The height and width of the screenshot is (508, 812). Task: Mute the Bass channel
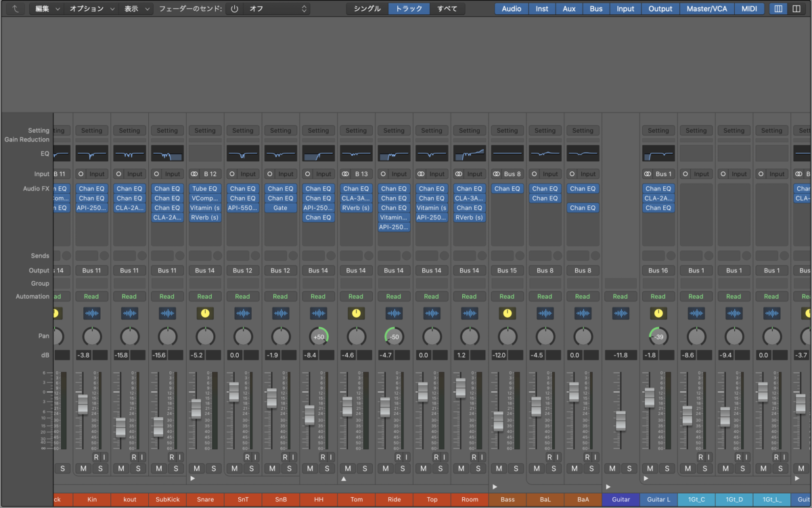click(x=499, y=469)
